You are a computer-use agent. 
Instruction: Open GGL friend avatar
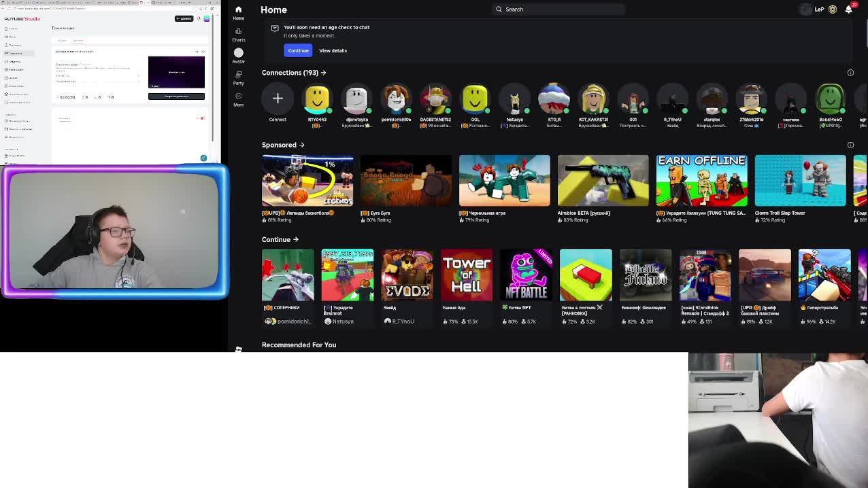(x=475, y=99)
